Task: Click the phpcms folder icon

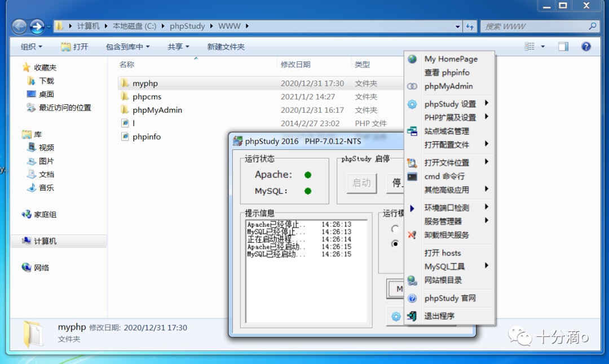Action: pyautogui.click(x=125, y=96)
